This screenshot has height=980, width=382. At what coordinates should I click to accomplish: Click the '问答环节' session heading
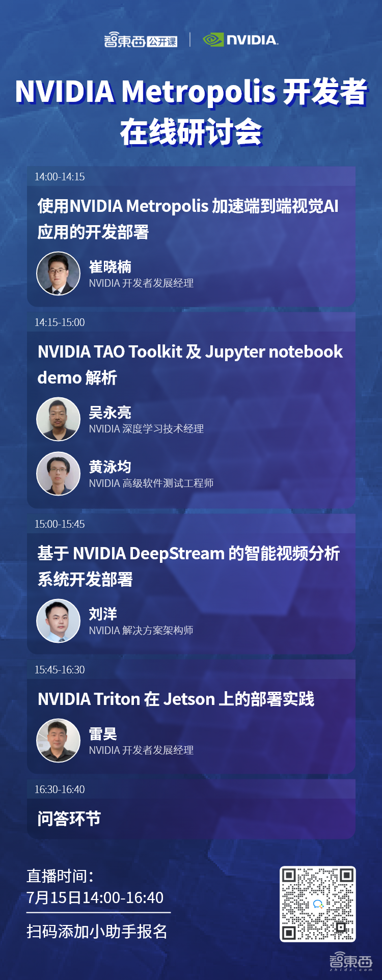click(69, 819)
